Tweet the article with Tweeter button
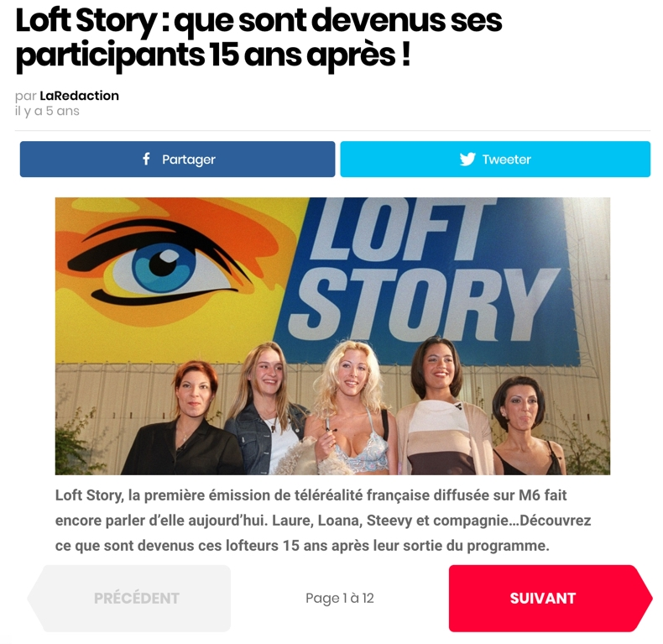 click(495, 159)
